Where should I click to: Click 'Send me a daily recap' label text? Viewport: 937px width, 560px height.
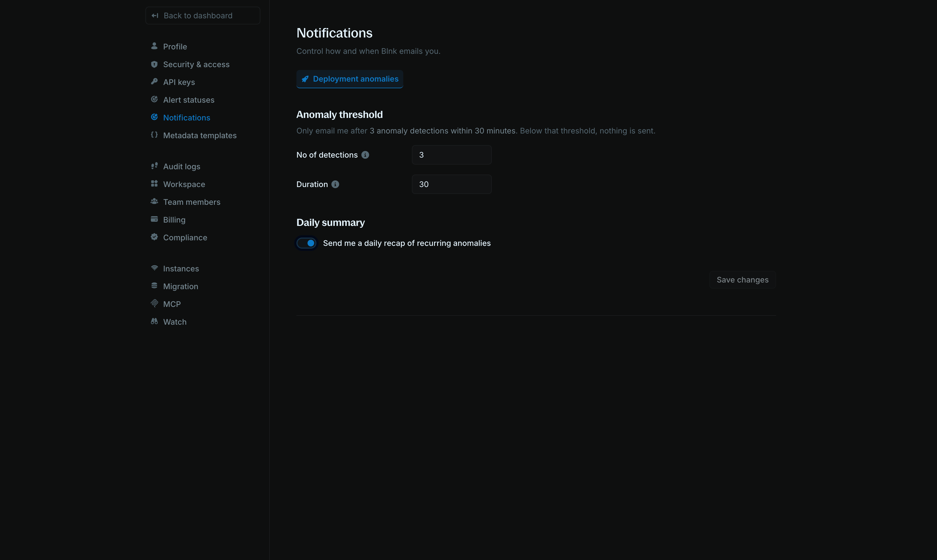tap(406, 243)
